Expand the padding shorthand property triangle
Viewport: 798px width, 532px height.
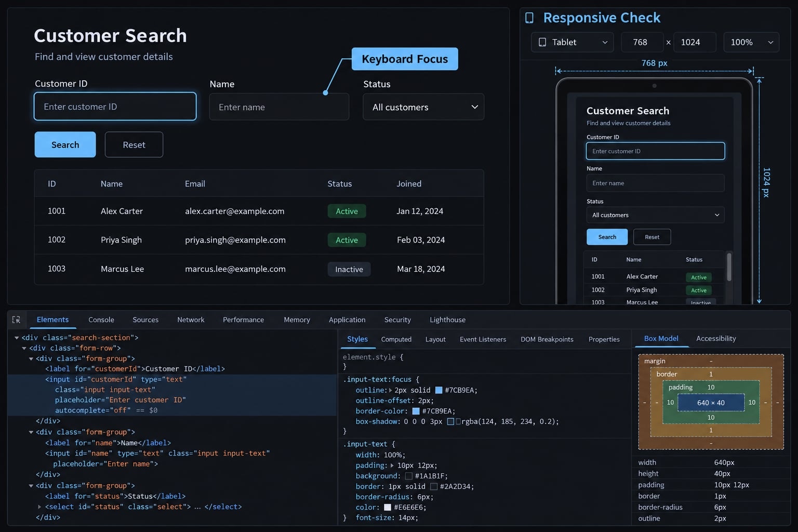tap(392, 465)
